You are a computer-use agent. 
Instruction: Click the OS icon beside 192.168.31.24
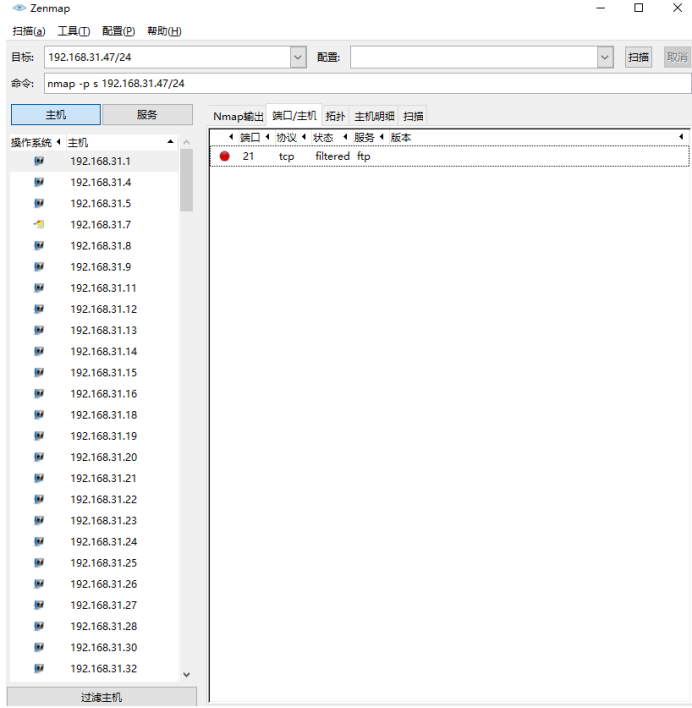[39, 541]
